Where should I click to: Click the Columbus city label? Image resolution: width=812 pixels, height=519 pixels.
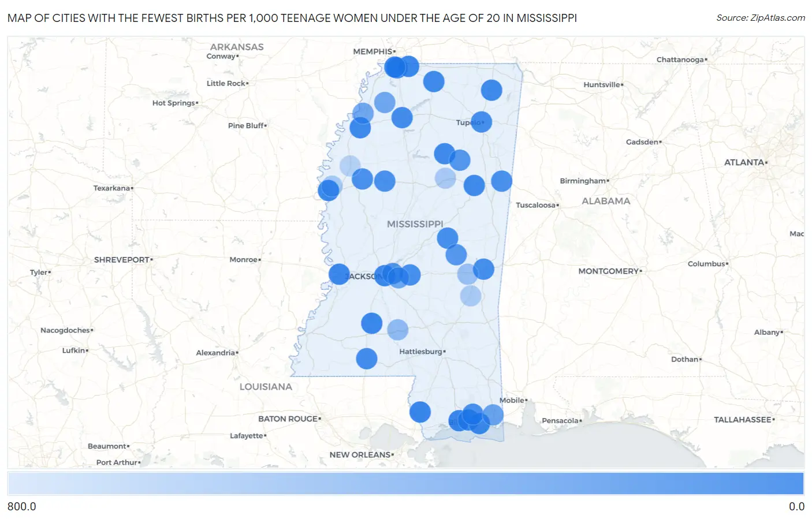706,264
